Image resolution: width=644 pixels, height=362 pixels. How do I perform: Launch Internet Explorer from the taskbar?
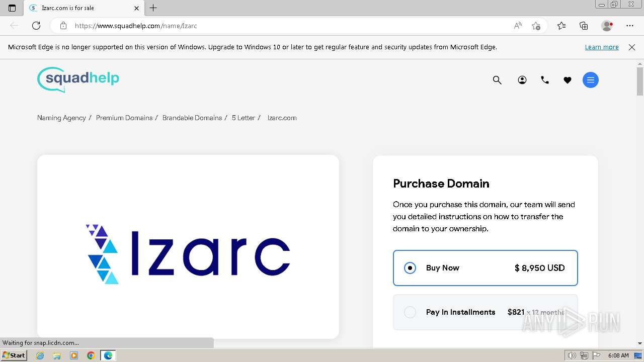pos(40,355)
